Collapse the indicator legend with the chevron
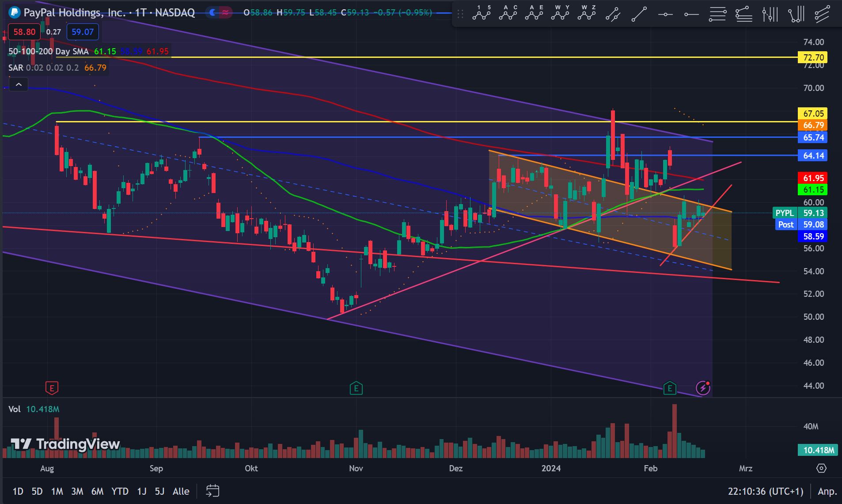 tap(19, 84)
